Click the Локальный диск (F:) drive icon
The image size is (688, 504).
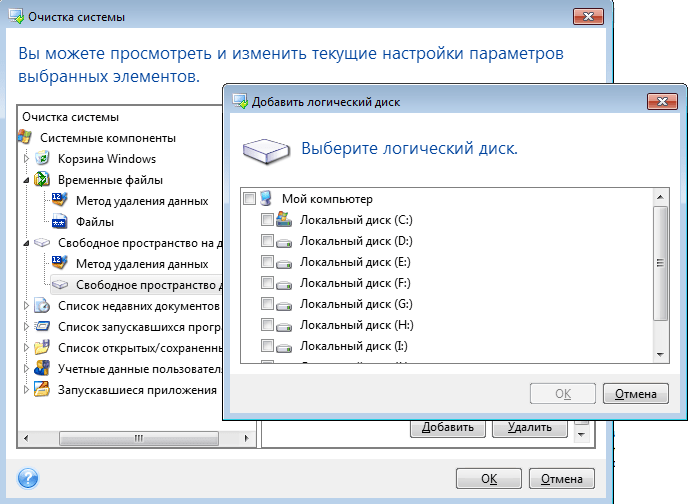284,284
